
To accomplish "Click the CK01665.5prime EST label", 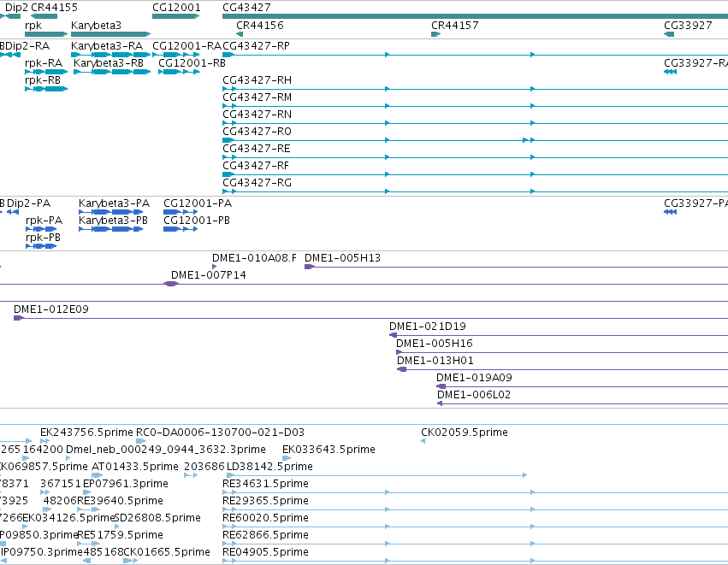I will tap(167, 553).
